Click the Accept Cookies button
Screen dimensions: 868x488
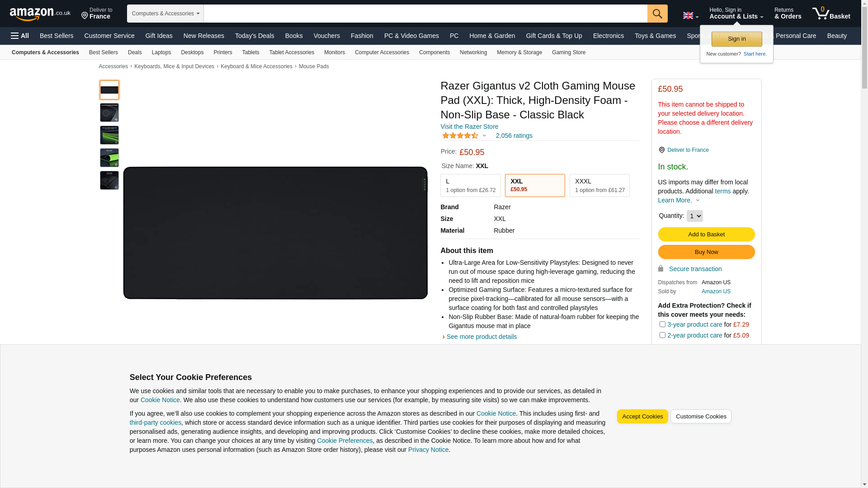642,417
